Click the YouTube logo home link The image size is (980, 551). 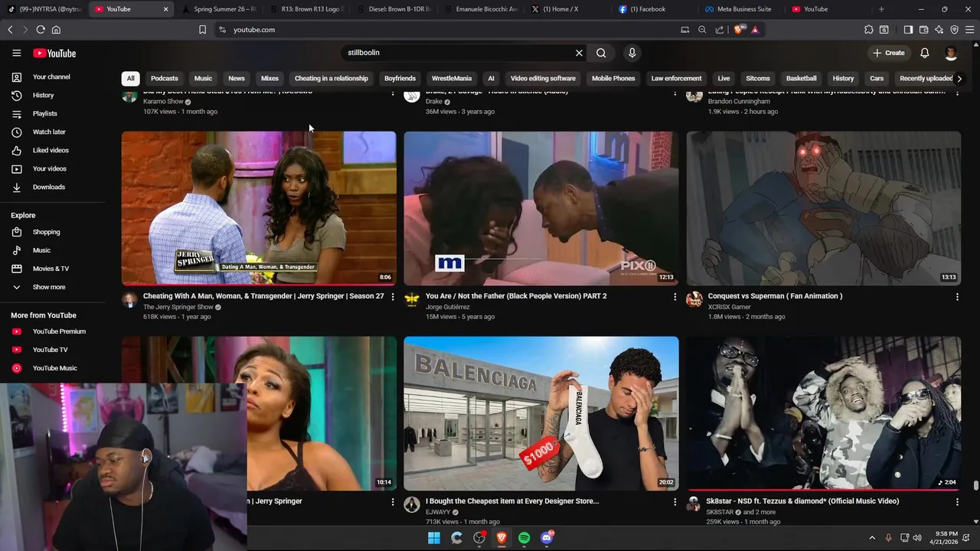(x=54, y=53)
